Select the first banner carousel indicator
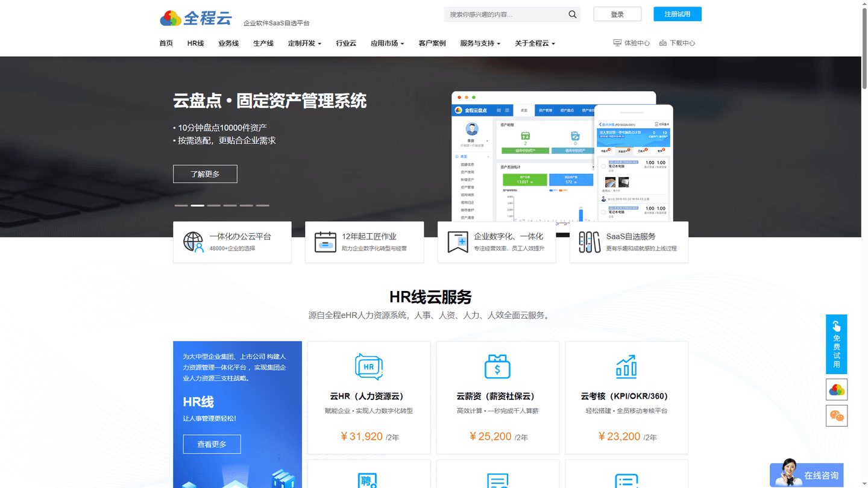 click(181, 205)
